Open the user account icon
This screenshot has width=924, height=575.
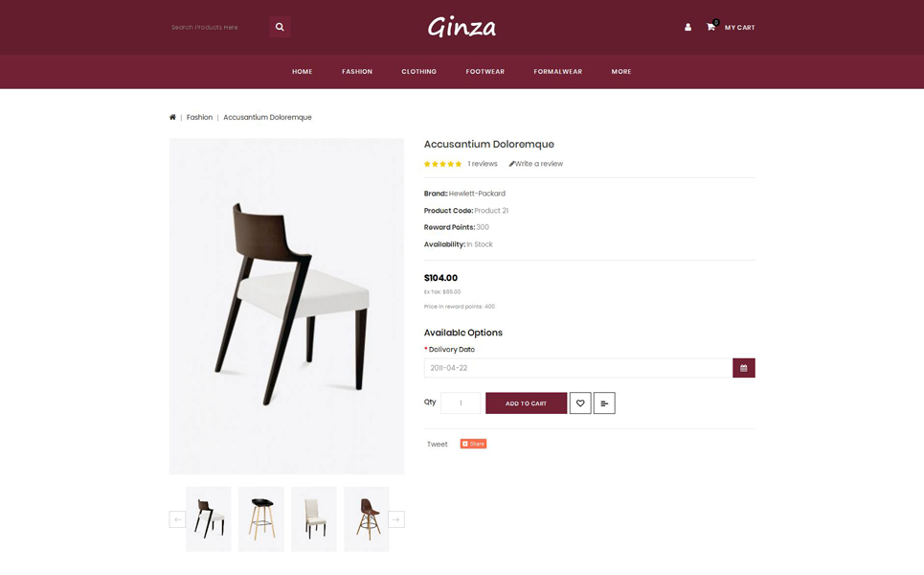(x=687, y=27)
